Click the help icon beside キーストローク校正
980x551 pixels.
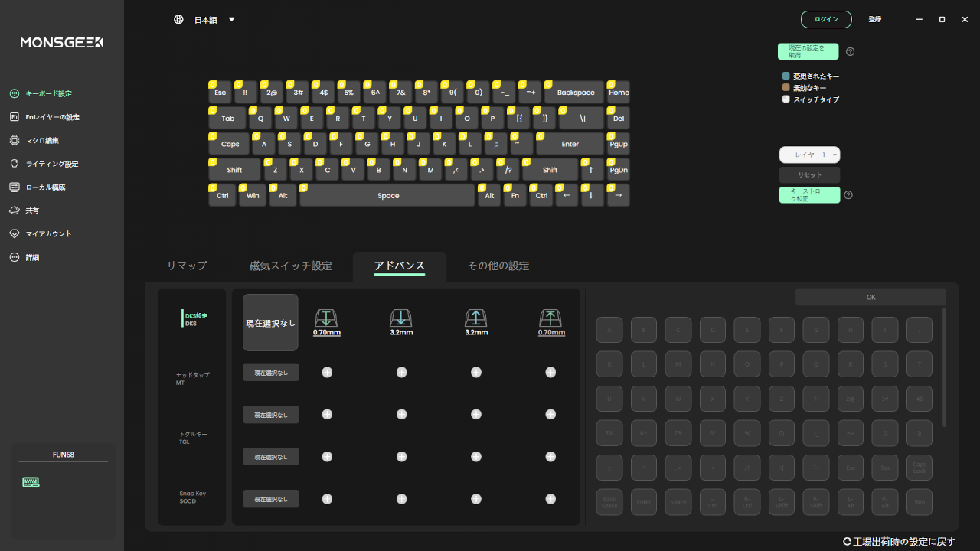(x=848, y=195)
